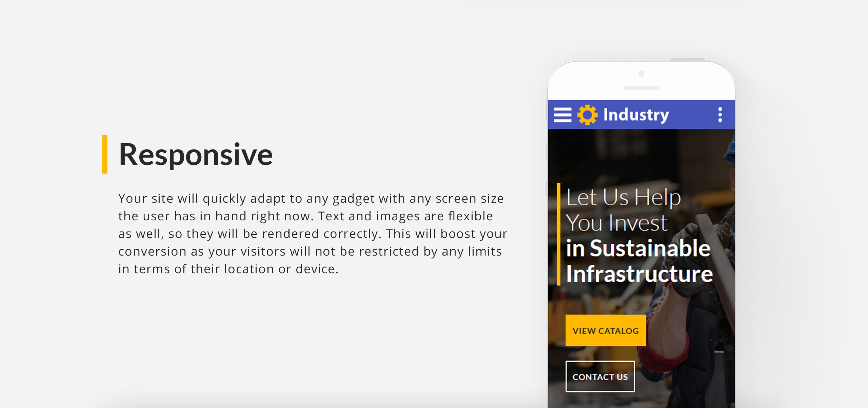Screen dimensions: 868x408
Task: Click the paragraph starting 'Your site will quickly adapt'
Action: (313, 233)
